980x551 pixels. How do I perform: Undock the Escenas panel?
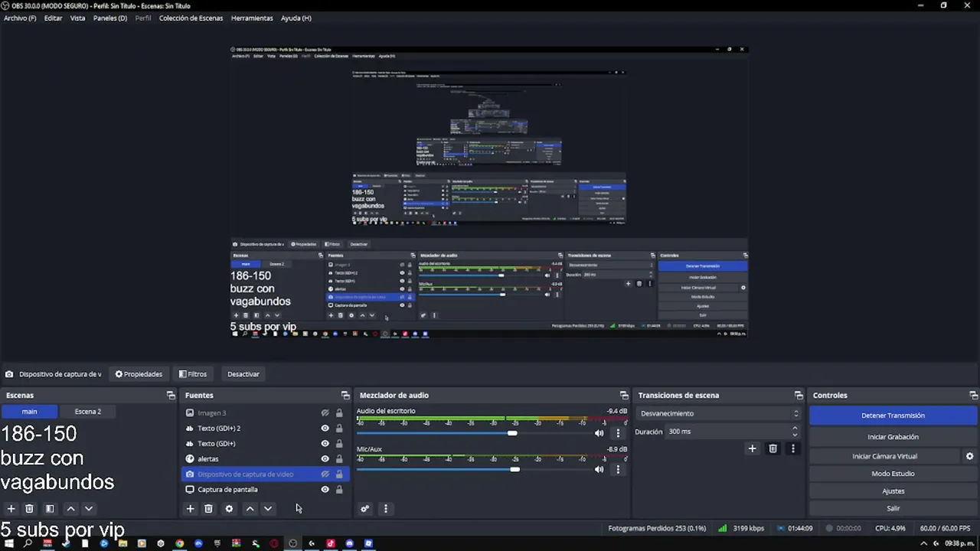pyautogui.click(x=171, y=395)
